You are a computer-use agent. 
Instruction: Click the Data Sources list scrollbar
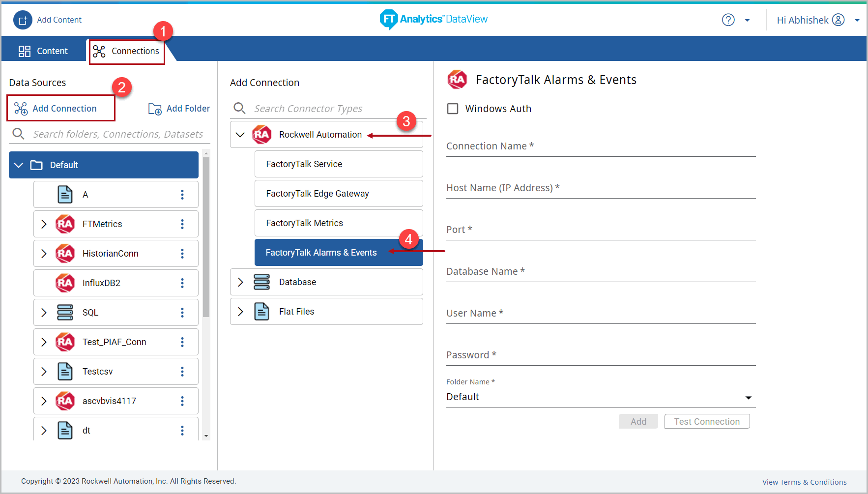click(206, 236)
